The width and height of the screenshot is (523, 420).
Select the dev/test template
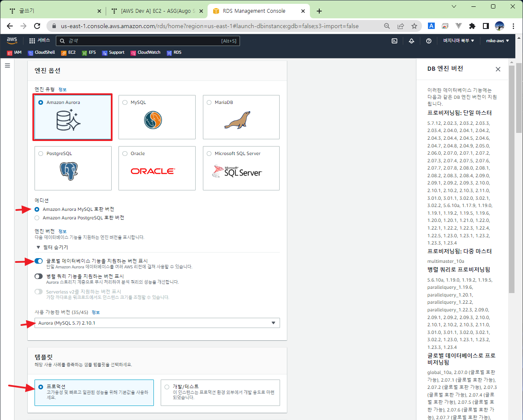220,392
